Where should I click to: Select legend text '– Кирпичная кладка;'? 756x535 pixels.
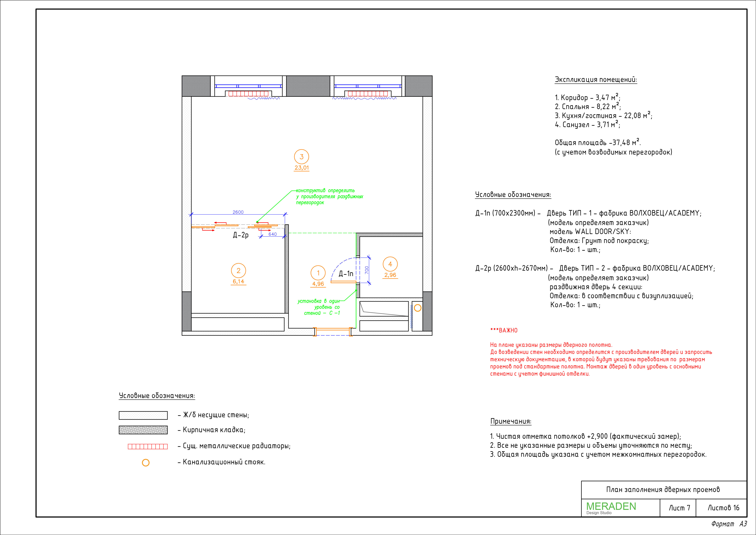(211, 430)
